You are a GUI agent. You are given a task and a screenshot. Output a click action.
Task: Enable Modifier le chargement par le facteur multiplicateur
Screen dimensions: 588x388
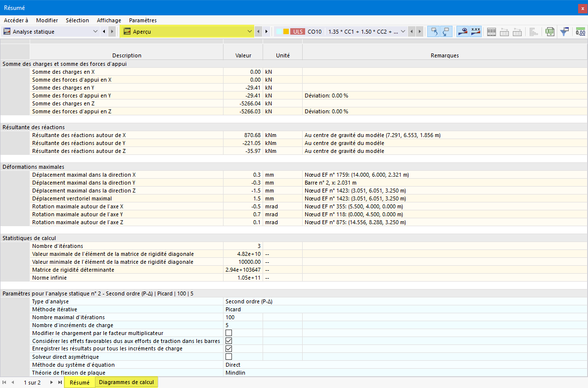point(229,333)
